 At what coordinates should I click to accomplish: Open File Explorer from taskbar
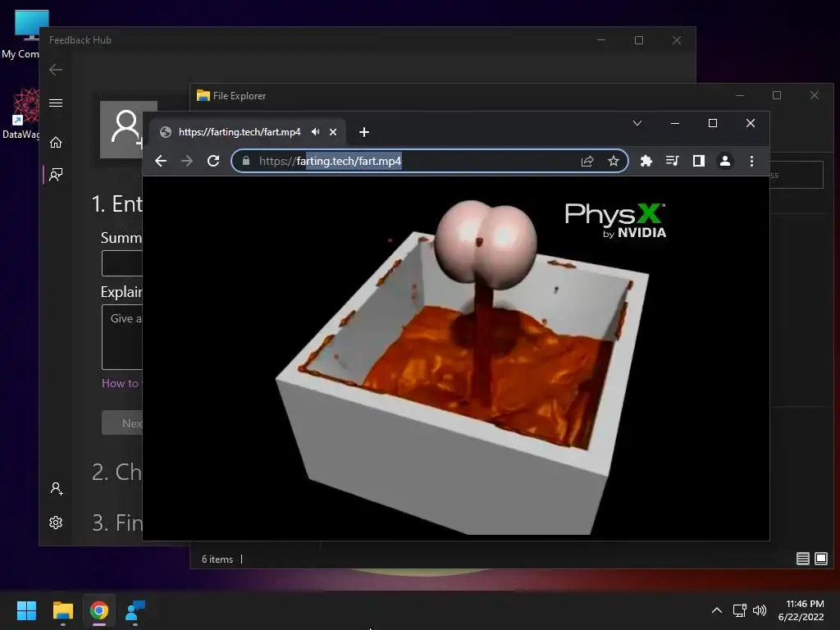tap(62, 610)
